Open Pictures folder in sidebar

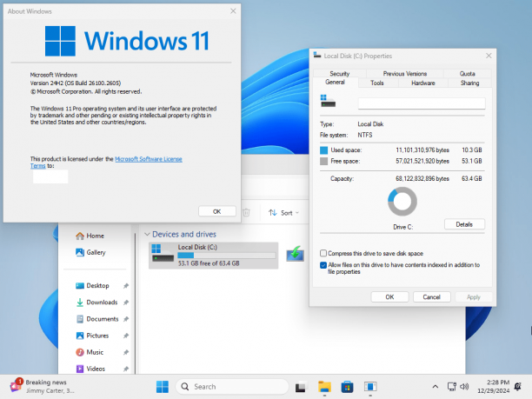coord(92,336)
